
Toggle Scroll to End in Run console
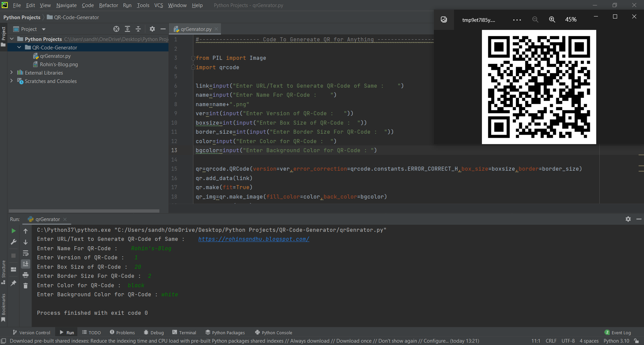click(x=26, y=264)
